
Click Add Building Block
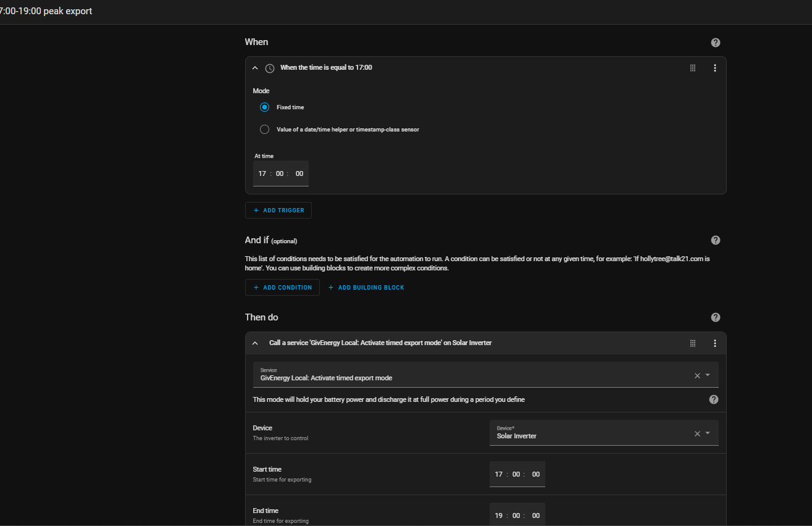tap(366, 287)
